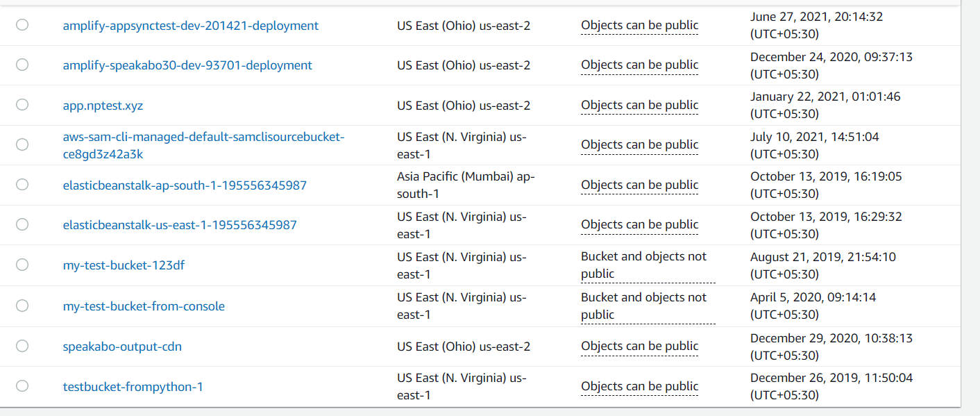Open the speakabo-output-cdn bucket
This screenshot has width=980, height=416.
(122, 347)
